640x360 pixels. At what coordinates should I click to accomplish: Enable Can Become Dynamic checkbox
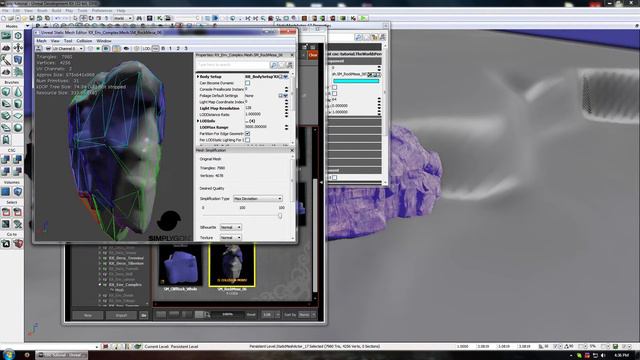247,83
